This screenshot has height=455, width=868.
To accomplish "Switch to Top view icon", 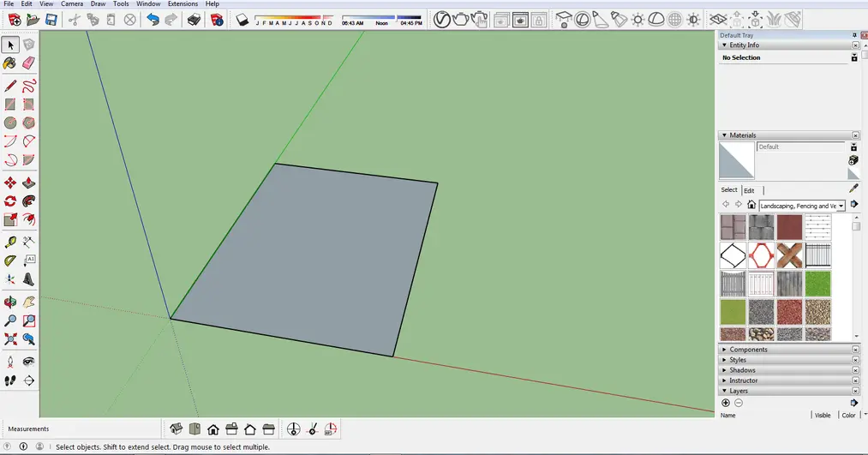I will (x=195, y=429).
